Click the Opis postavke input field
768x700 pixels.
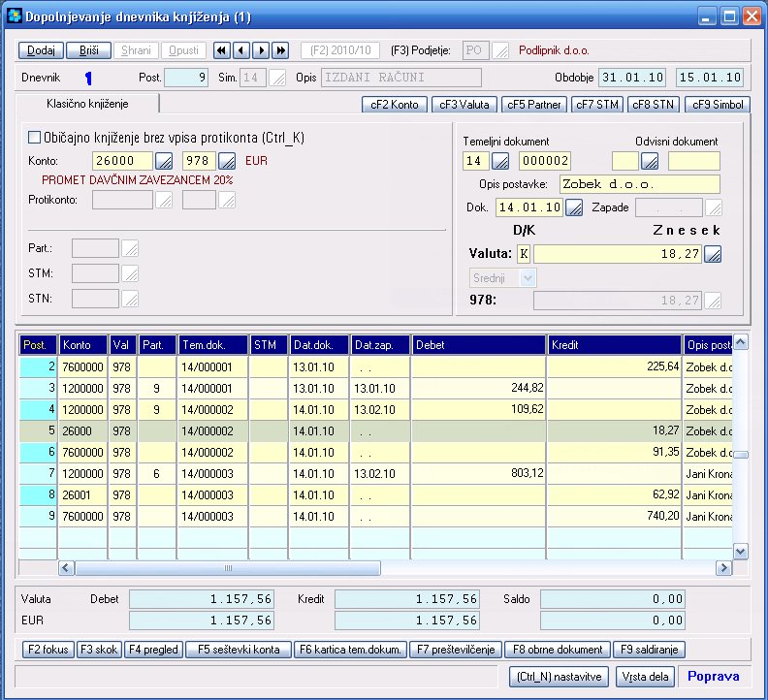[639, 184]
